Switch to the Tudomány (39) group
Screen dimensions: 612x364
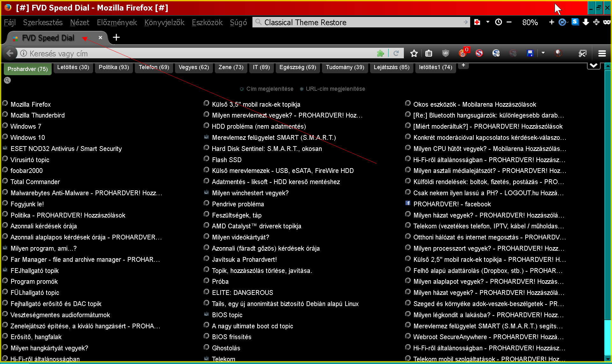coord(345,67)
